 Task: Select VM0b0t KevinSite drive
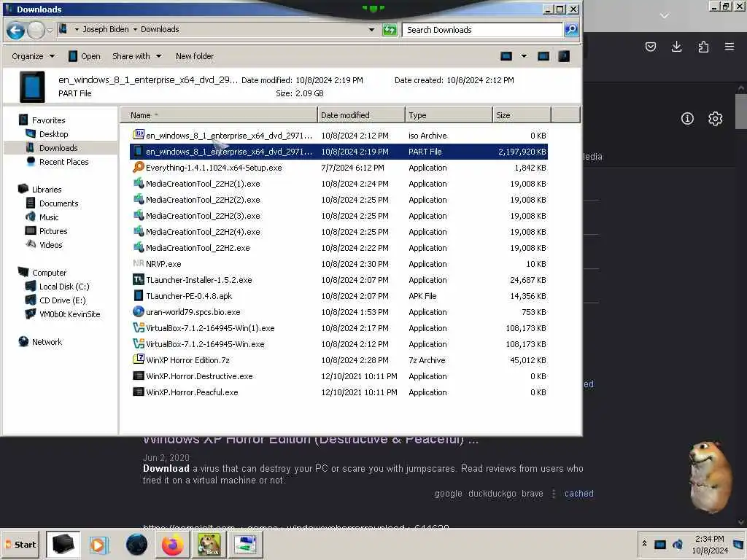tap(69, 314)
